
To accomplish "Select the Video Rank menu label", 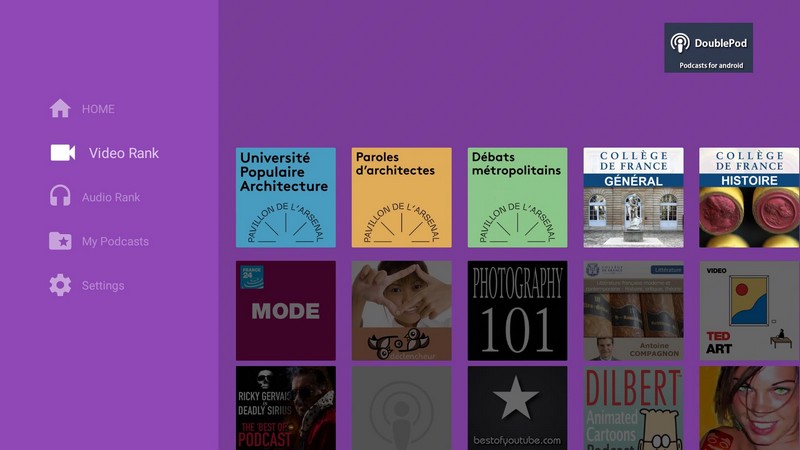I will click(x=124, y=153).
